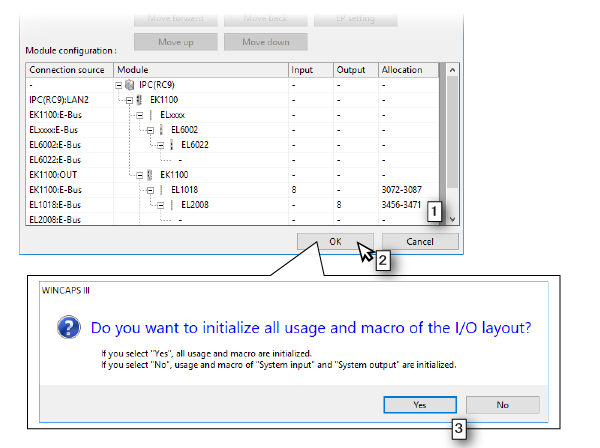Click the first EK1100 coupler module icon
This screenshot has height=448, width=600.
coord(139,100)
